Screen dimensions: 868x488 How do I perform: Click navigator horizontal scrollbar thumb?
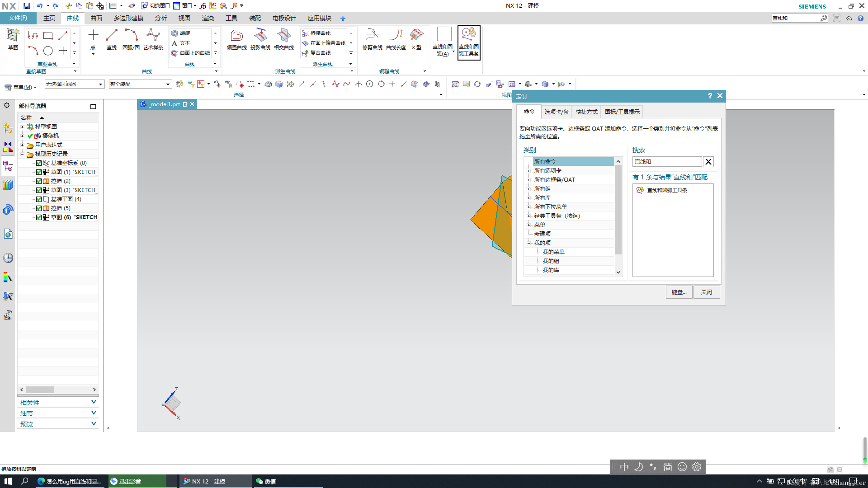click(x=40, y=389)
